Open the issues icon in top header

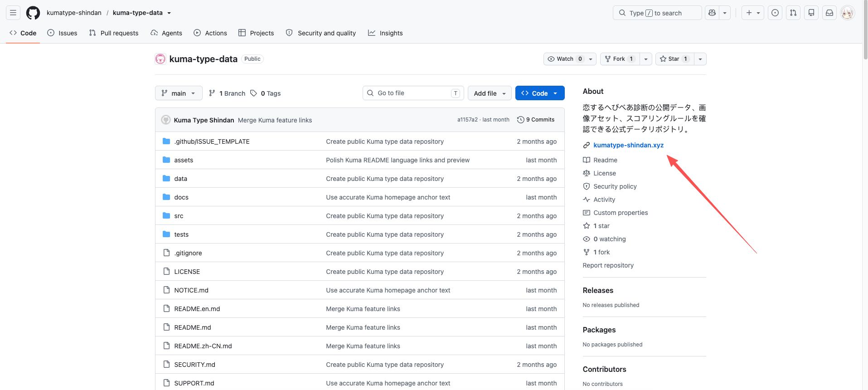pos(775,13)
